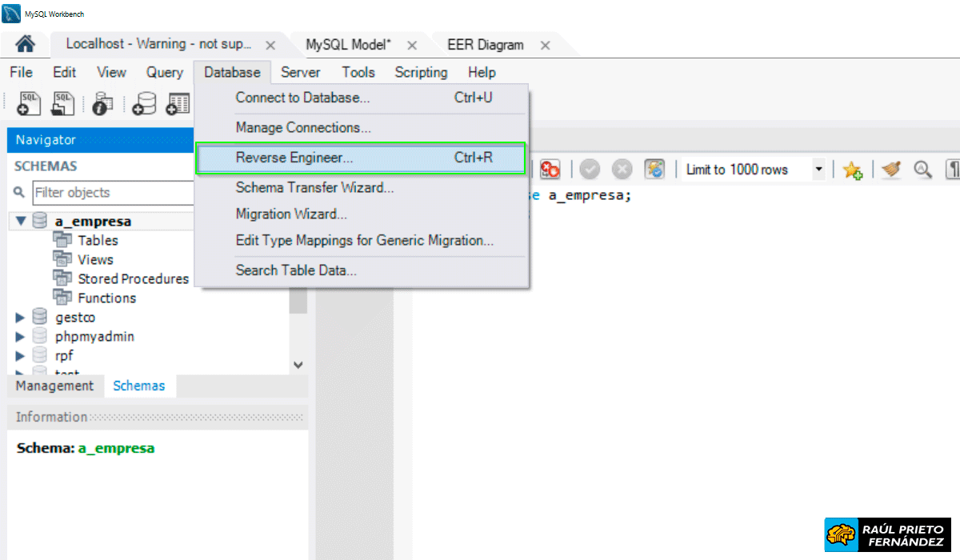
Task: Toggle stop-on-error red icon in editor toolbar
Action: pyautogui.click(x=550, y=170)
